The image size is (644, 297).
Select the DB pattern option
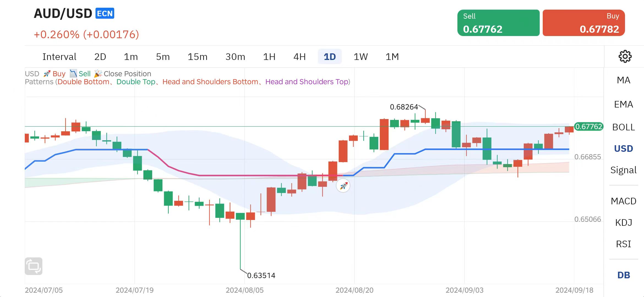click(623, 275)
